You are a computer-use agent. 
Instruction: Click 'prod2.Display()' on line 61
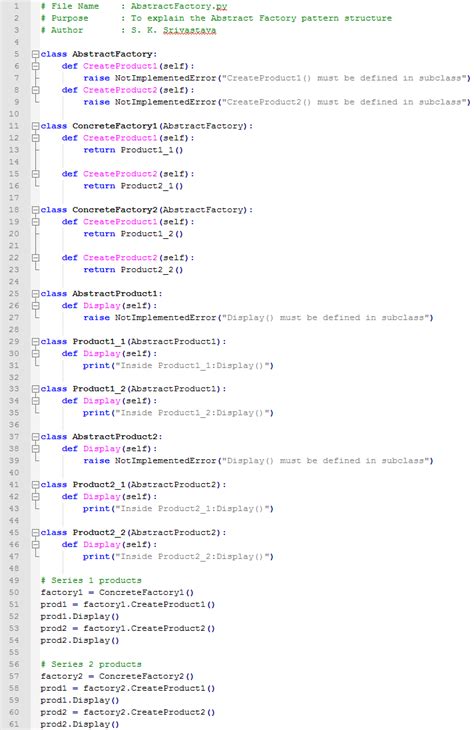click(80, 724)
